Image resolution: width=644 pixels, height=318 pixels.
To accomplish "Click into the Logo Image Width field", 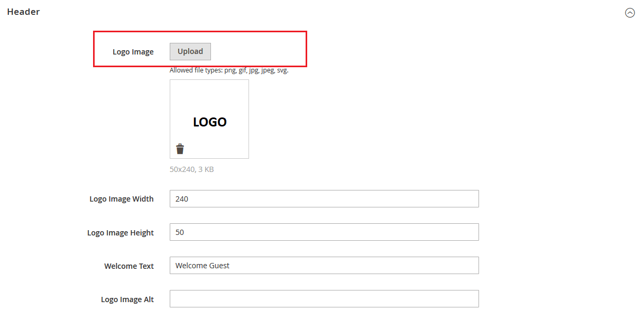I will pos(324,198).
